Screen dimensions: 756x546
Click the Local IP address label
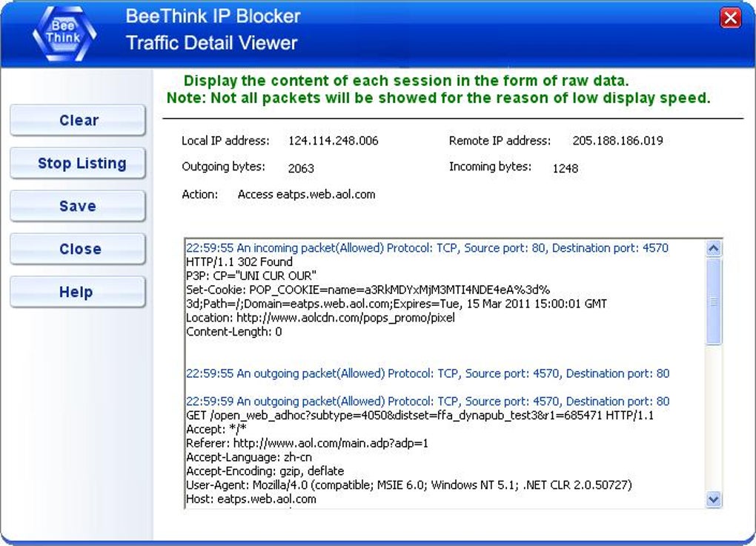coord(225,141)
